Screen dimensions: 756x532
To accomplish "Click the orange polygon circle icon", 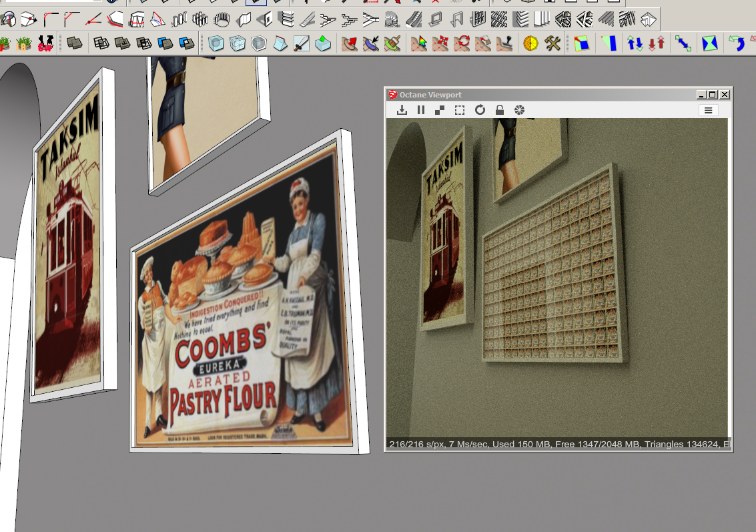I will point(531,43).
